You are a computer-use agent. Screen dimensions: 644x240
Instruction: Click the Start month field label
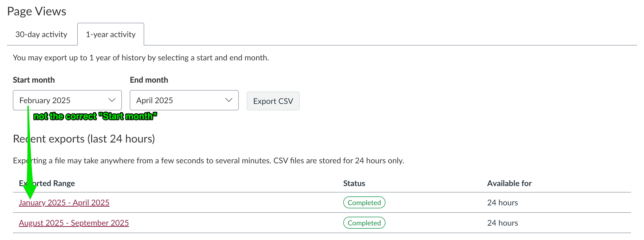point(34,80)
